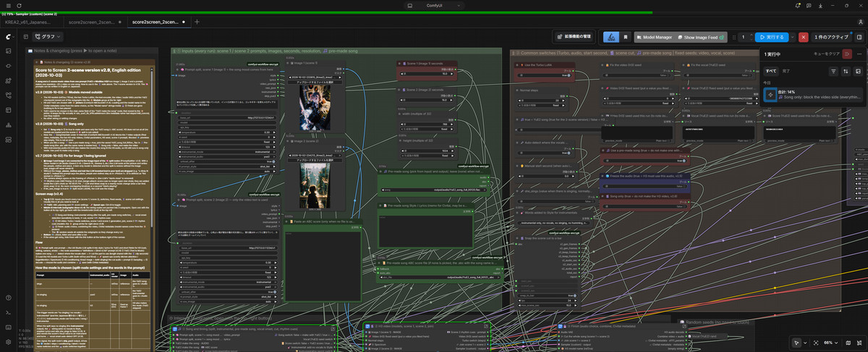868x352 pixels.
Task: Open the queue panel more options (…)
Action: [859, 54]
